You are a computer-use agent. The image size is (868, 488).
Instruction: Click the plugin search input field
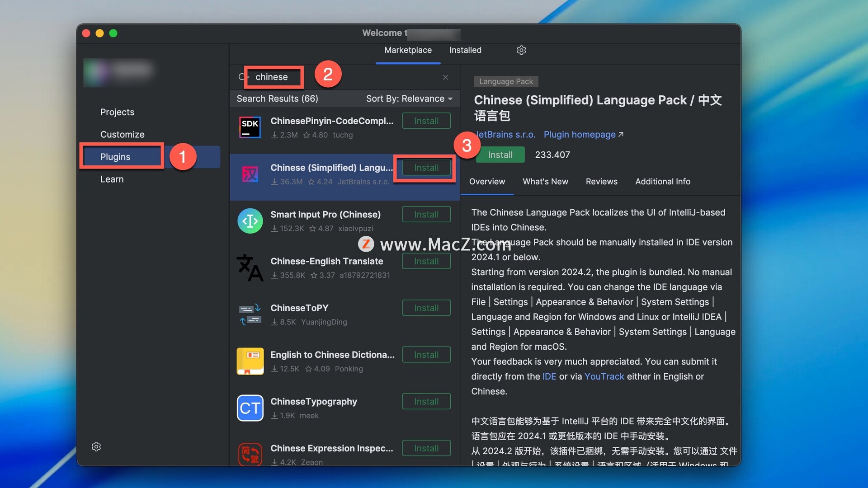pos(344,77)
